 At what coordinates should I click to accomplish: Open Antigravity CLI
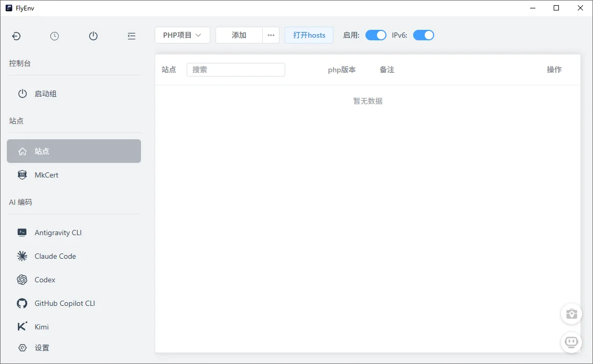74,233
